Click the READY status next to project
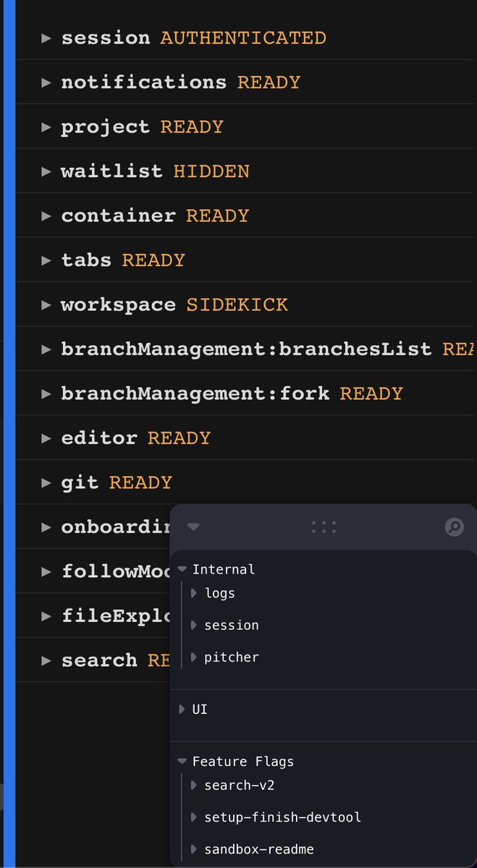The width and height of the screenshot is (477, 868). click(x=192, y=127)
